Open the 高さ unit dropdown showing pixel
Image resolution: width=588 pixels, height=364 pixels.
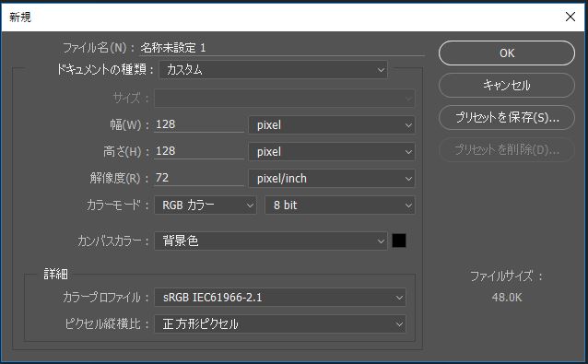331,152
